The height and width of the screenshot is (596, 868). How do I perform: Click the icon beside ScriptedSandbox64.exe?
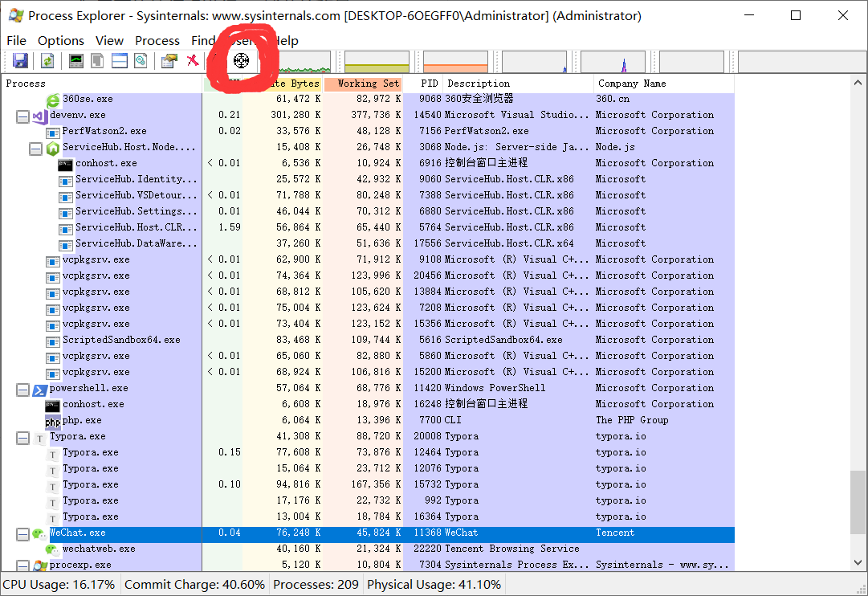coord(52,341)
